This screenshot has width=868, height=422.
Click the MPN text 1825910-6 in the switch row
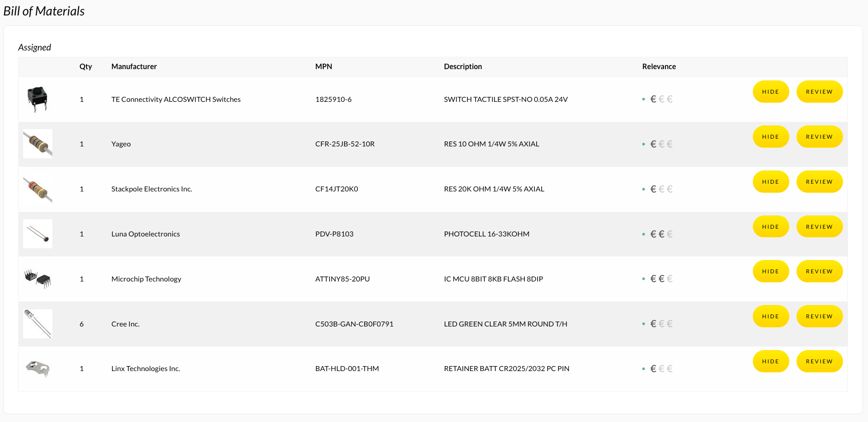pyautogui.click(x=333, y=99)
